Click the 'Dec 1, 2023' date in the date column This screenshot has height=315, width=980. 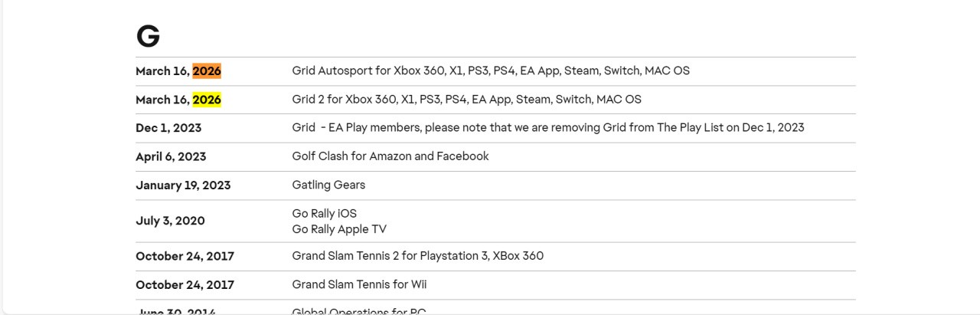tap(168, 128)
